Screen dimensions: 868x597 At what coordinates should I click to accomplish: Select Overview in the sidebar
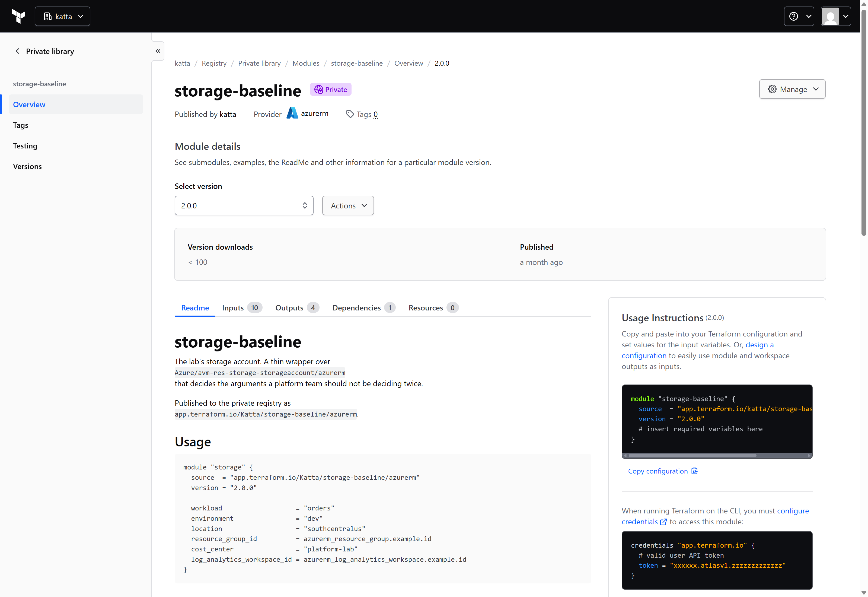(x=76, y=104)
